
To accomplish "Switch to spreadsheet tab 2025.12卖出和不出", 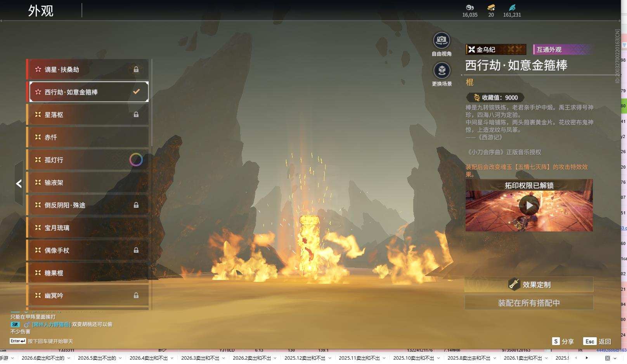I will click(305, 358).
